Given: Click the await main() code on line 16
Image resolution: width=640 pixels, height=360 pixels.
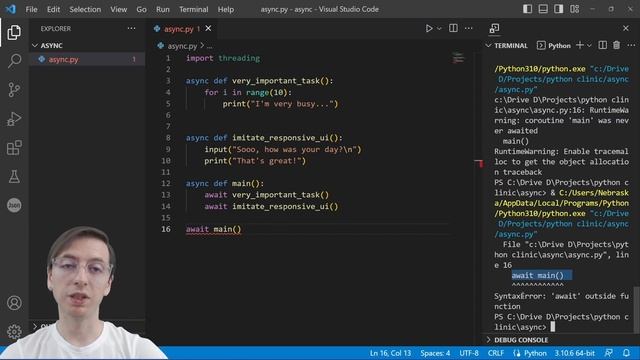Looking at the screenshot, I should click(x=213, y=229).
